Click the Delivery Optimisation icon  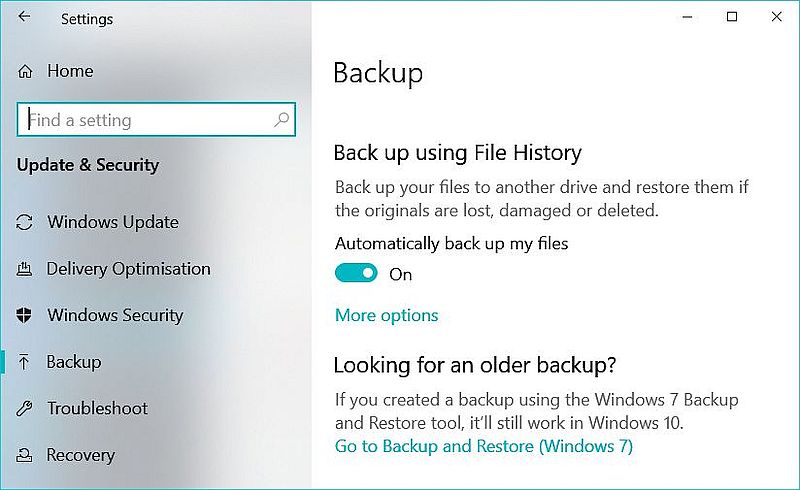click(25, 269)
